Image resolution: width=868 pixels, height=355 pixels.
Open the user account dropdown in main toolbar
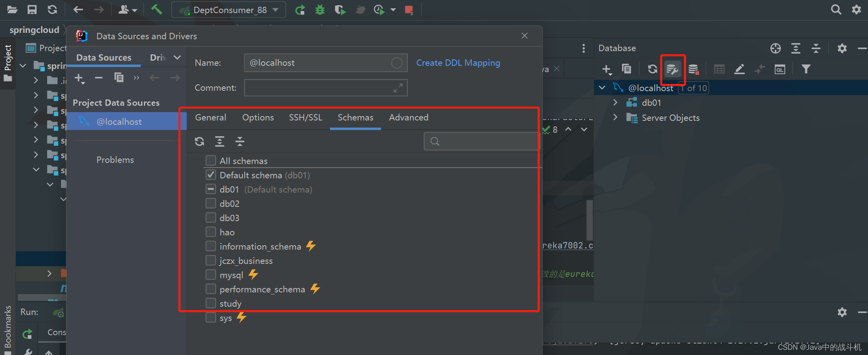coord(128,10)
